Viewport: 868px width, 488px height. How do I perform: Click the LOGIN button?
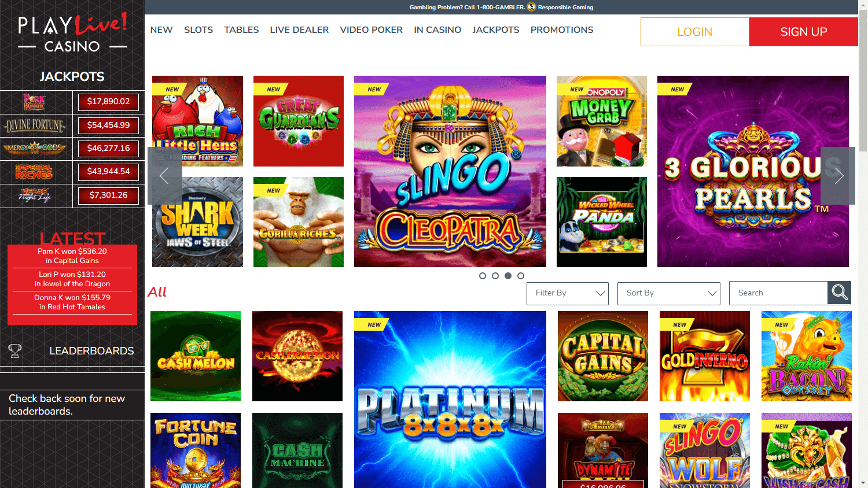pyautogui.click(x=695, y=32)
